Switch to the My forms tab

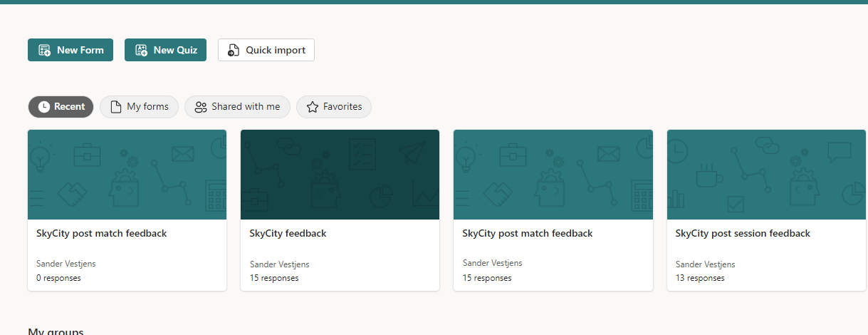pyautogui.click(x=147, y=107)
